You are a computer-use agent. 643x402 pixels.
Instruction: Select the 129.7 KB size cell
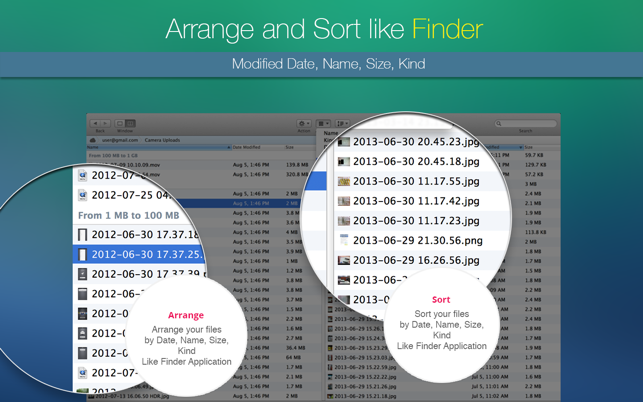[535, 165]
